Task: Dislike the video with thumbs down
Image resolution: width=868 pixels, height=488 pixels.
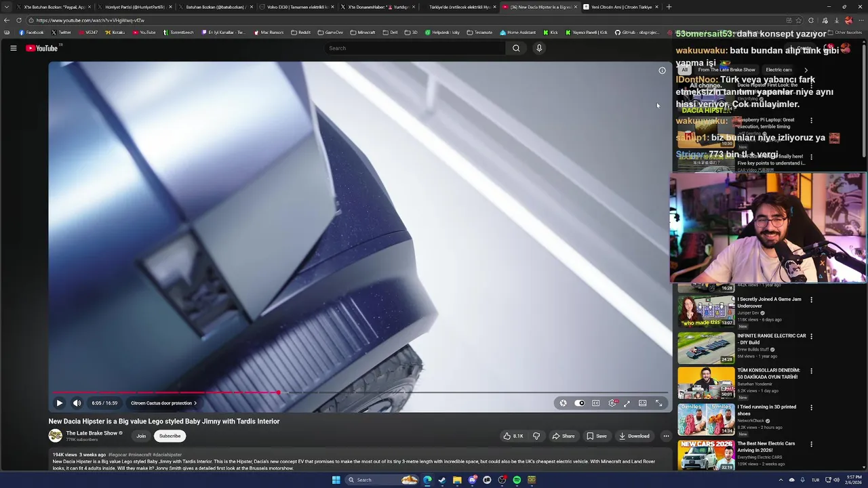Action: (536, 436)
